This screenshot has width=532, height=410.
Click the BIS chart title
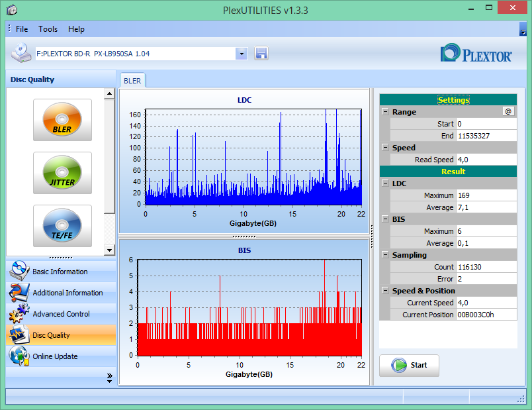click(x=244, y=250)
